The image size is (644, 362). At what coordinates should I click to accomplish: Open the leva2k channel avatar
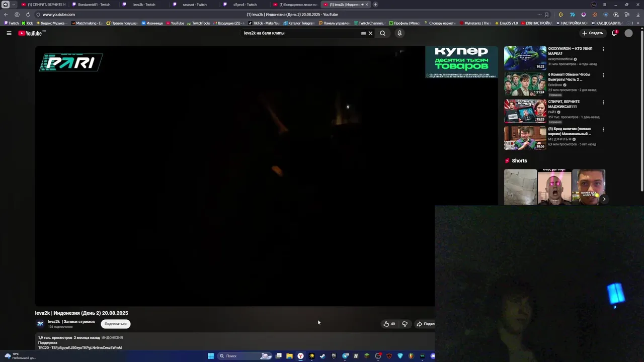point(40,324)
